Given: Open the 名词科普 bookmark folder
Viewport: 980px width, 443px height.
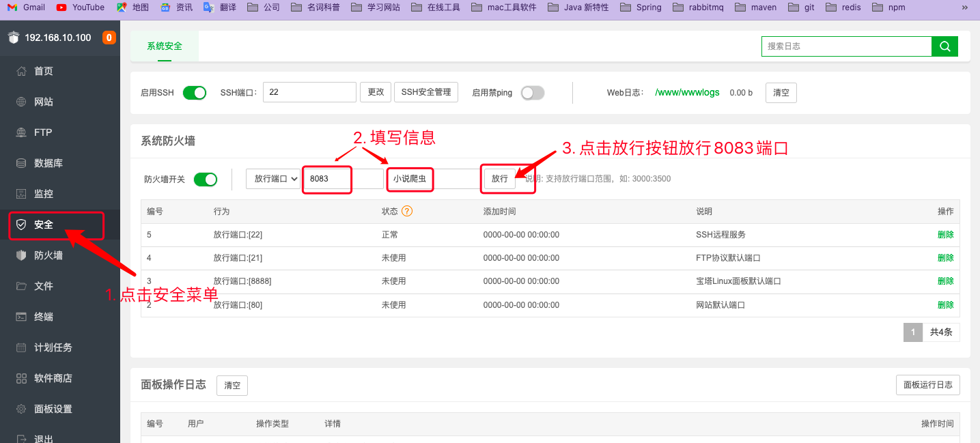Looking at the screenshot, I should [316, 8].
